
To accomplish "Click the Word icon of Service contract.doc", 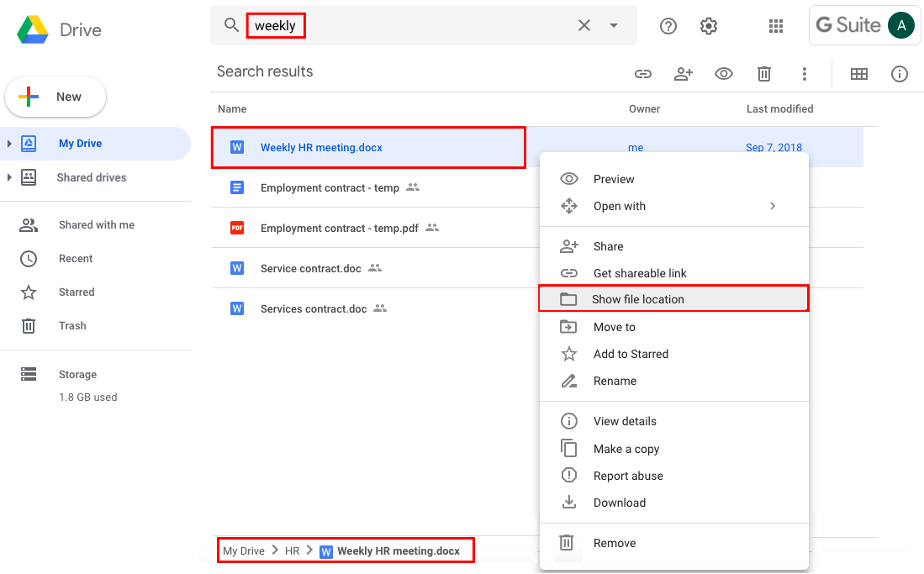I will coord(237,268).
